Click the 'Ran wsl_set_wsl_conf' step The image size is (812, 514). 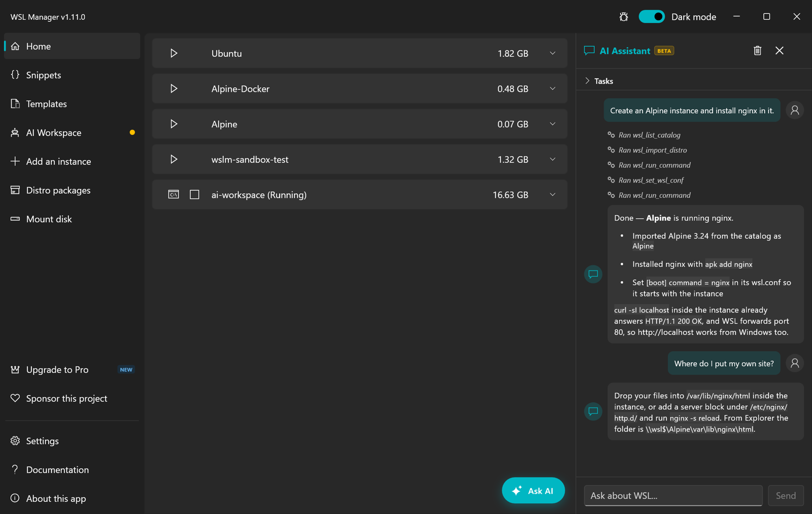tap(646, 180)
